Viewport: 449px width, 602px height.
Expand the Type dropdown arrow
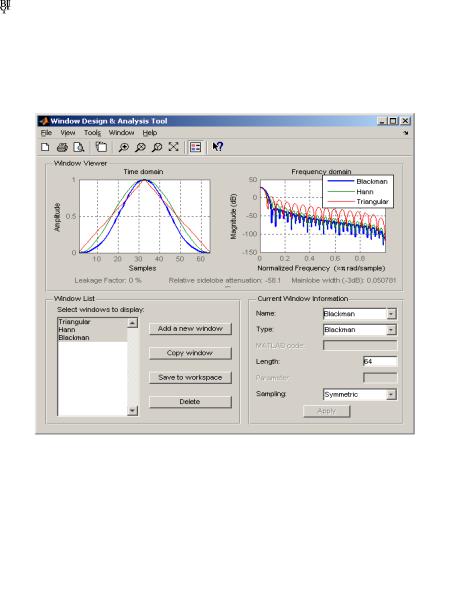tap(391, 330)
